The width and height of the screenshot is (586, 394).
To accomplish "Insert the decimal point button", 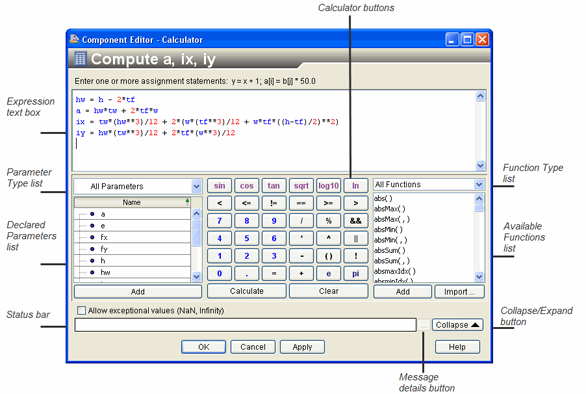I will pos(247,274).
